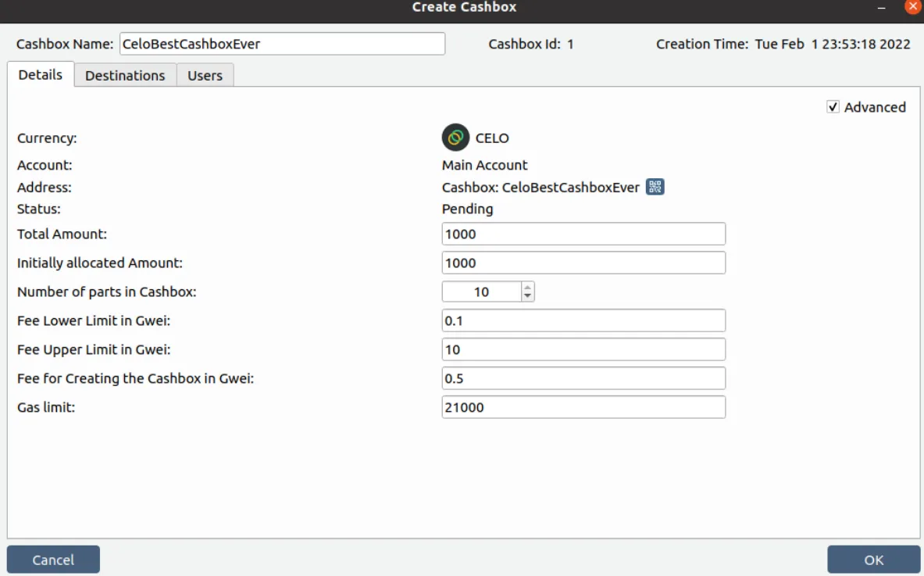Decrease number of parts with the down arrow
This screenshot has height=576, width=924.
(527, 296)
